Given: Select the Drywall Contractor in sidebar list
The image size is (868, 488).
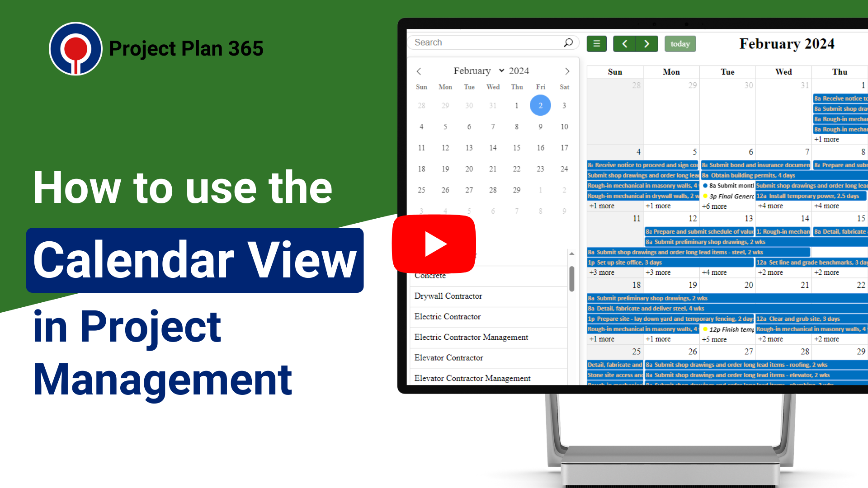Looking at the screenshot, I should coord(449,296).
